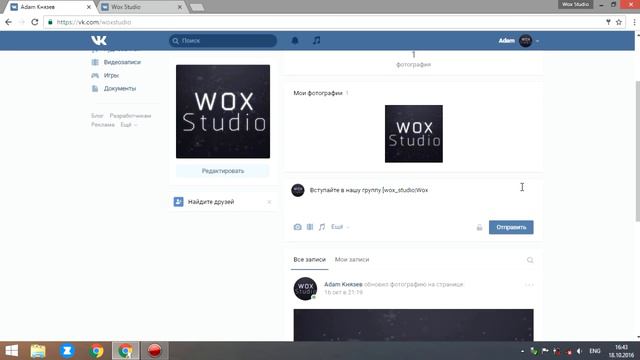Open the notifications bell
The height and width of the screenshot is (360, 640).
point(295,40)
